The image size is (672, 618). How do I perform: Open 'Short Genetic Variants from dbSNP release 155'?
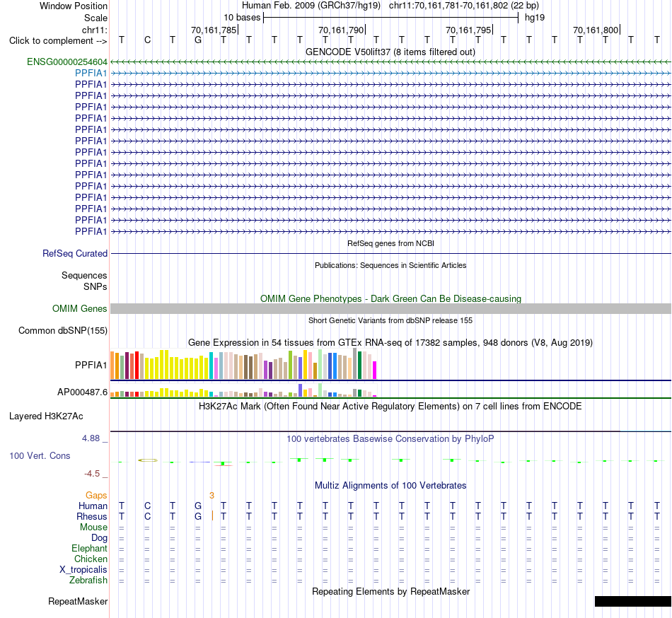[x=390, y=320]
